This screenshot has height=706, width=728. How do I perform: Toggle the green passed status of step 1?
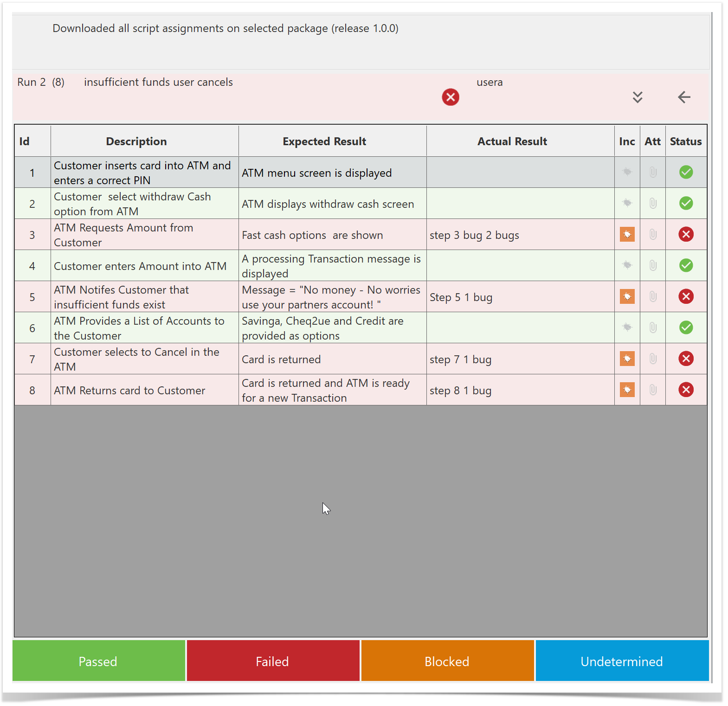click(686, 173)
